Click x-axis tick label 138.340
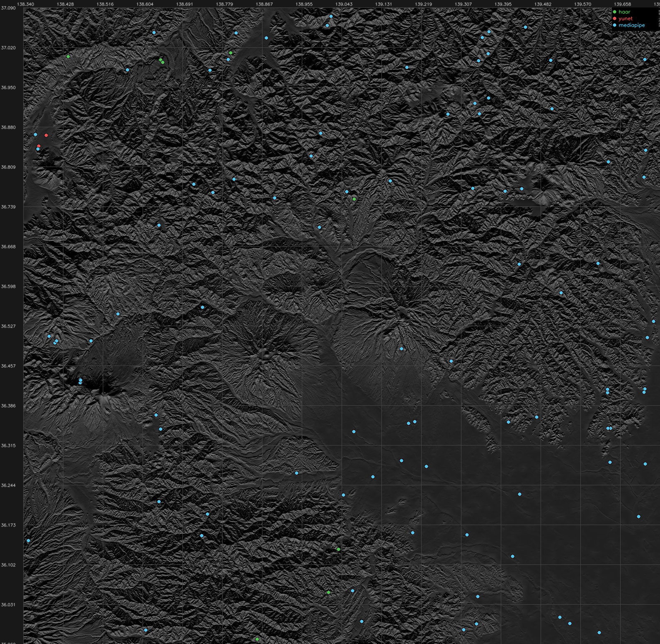Screen dimensions: 660x644 pos(26,4)
